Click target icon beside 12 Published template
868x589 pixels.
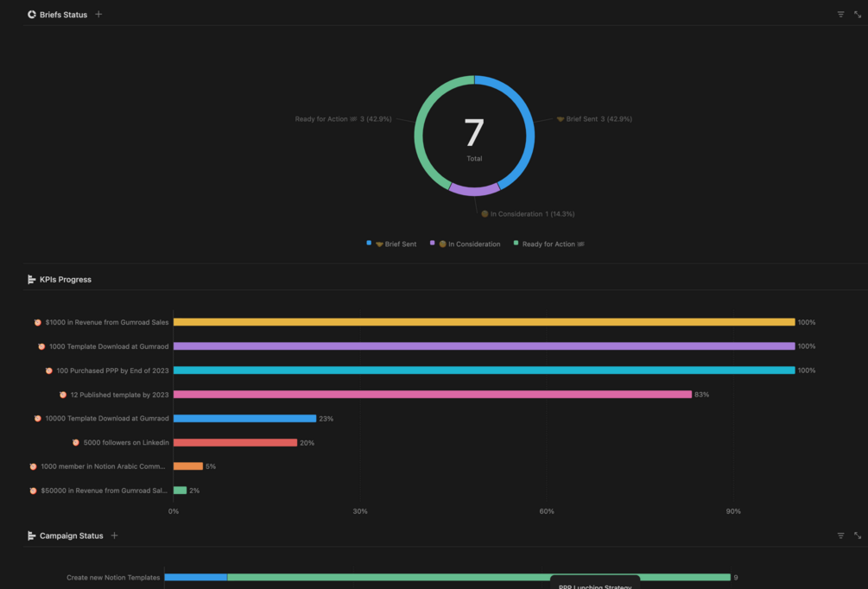click(x=63, y=395)
